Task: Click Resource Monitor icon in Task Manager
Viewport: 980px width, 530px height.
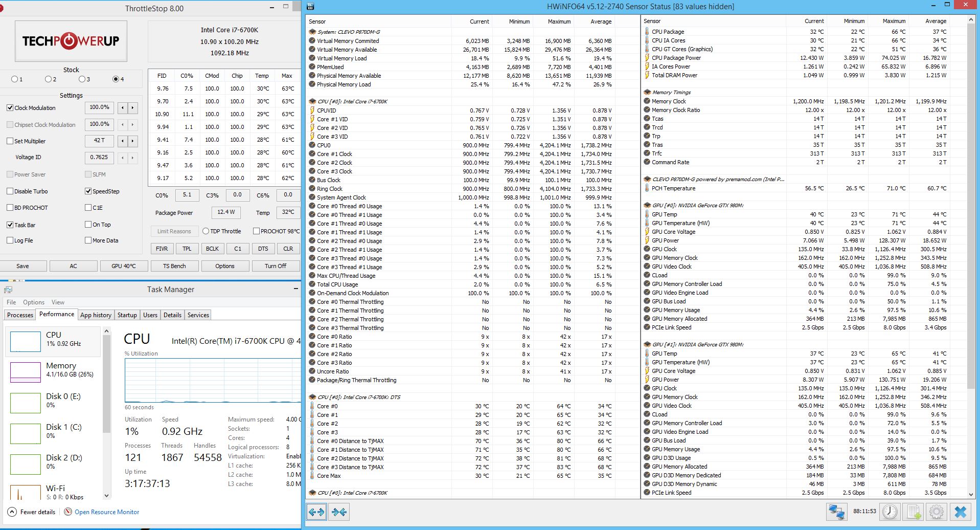Action: (68, 512)
